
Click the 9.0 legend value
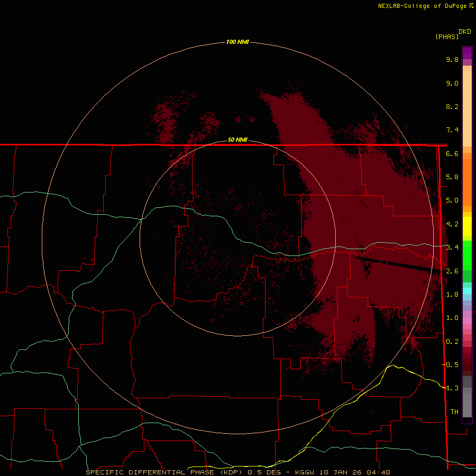(452, 83)
